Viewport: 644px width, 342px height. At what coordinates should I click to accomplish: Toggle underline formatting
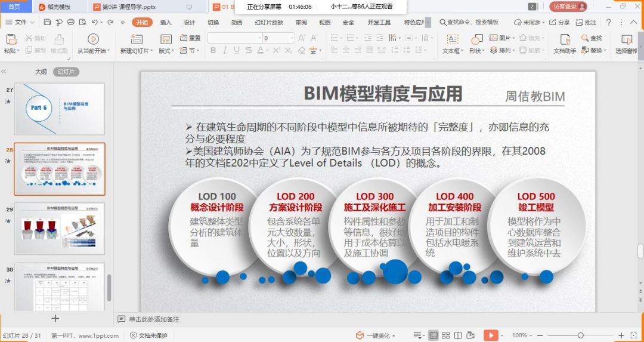point(237,51)
